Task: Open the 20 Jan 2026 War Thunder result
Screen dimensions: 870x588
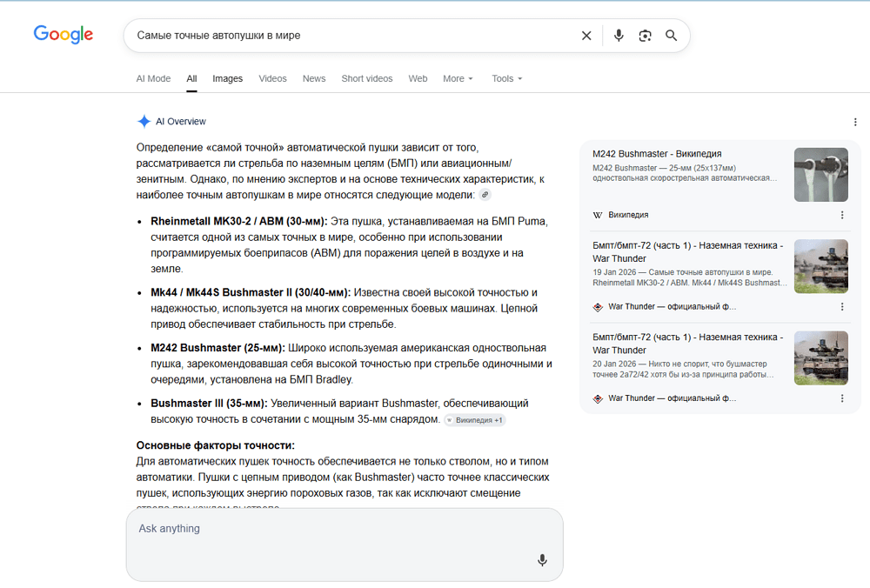Action: (687, 344)
